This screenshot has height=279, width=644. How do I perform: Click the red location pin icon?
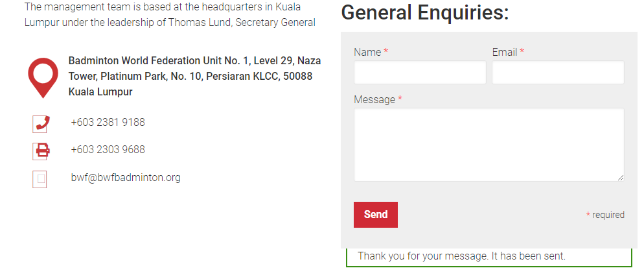tap(43, 78)
